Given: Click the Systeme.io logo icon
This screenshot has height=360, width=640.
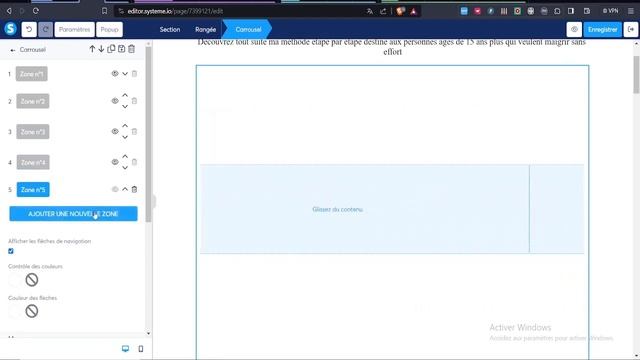Looking at the screenshot, I should point(10,29).
